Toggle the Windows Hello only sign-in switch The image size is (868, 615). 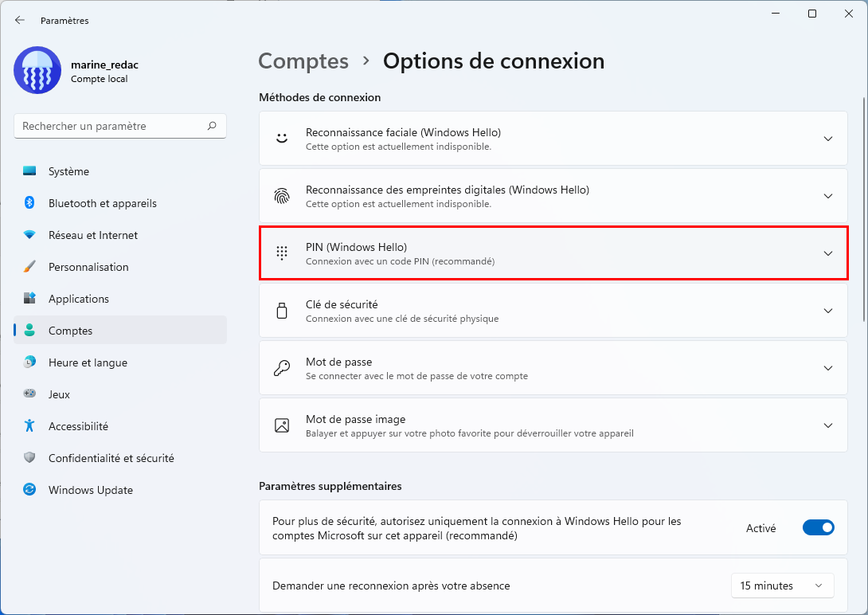[818, 527]
